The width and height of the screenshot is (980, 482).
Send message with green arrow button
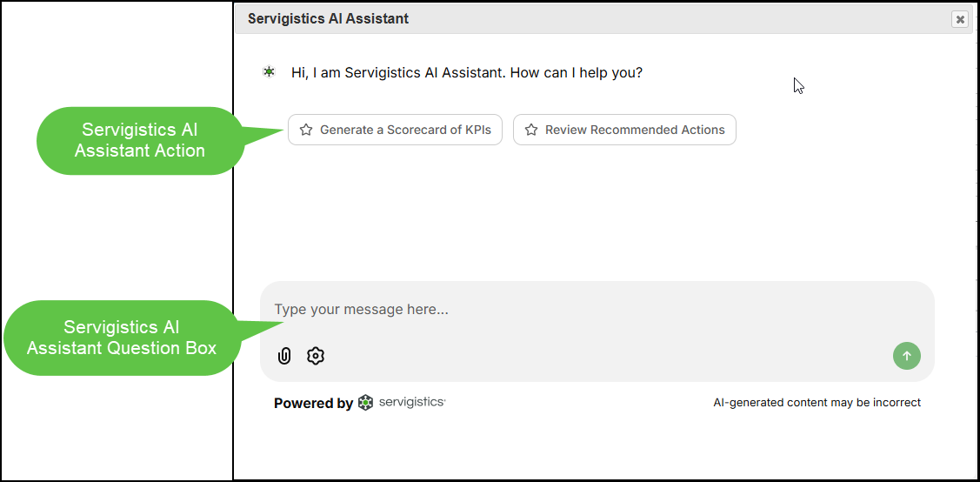(907, 356)
